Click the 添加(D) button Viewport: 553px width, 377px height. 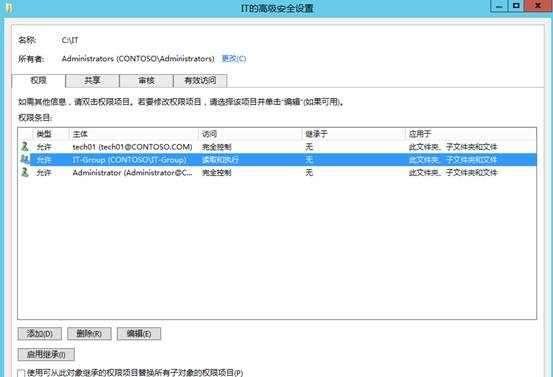(x=40, y=334)
